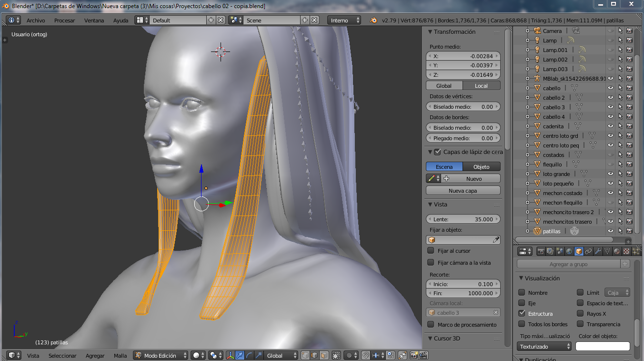Click the Nueva capa button
Screen dimensions: 644x361
(x=463, y=191)
